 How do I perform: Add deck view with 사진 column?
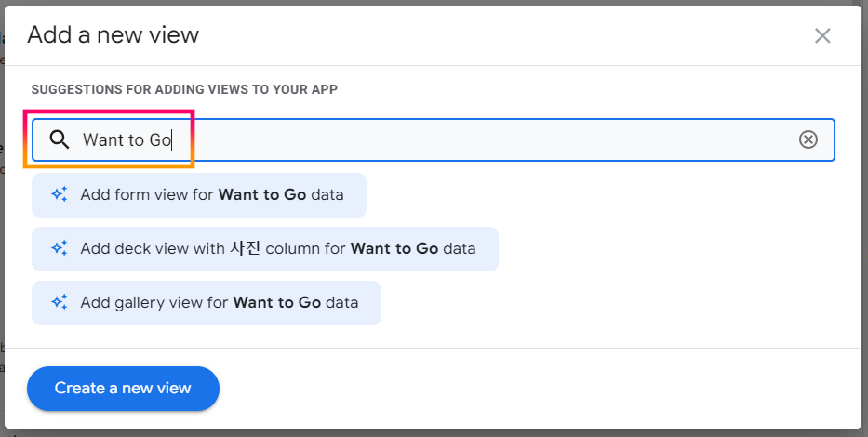click(265, 249)
